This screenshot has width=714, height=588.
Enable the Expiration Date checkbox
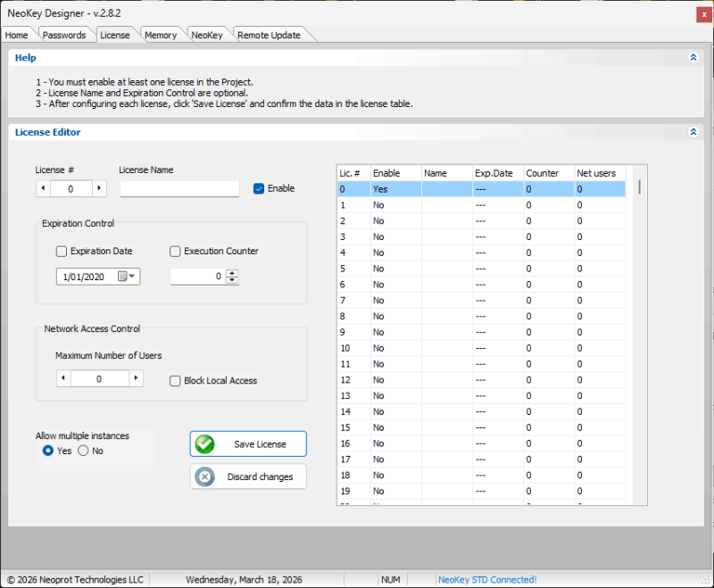[x=62, y=252]
